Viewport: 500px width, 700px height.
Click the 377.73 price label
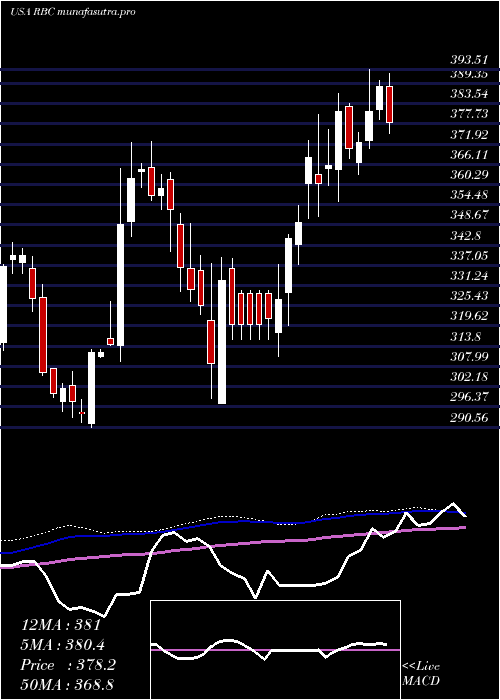click(469, 114)
